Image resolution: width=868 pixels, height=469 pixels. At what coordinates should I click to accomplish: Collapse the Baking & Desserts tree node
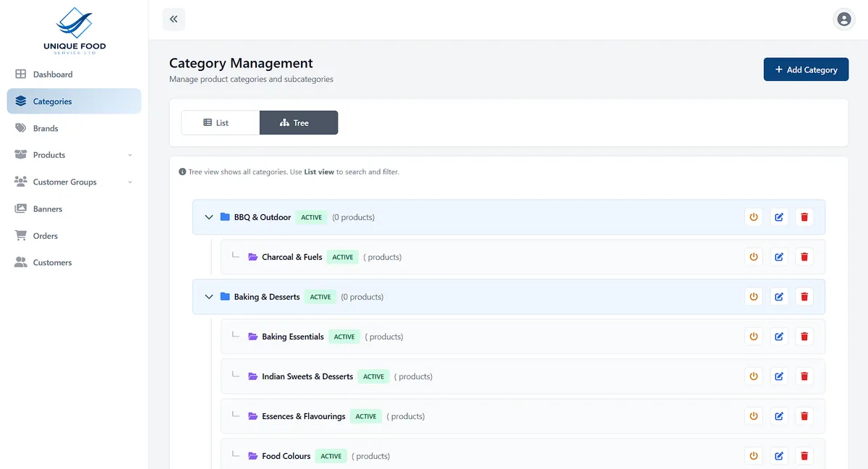[x=209, y=297]
